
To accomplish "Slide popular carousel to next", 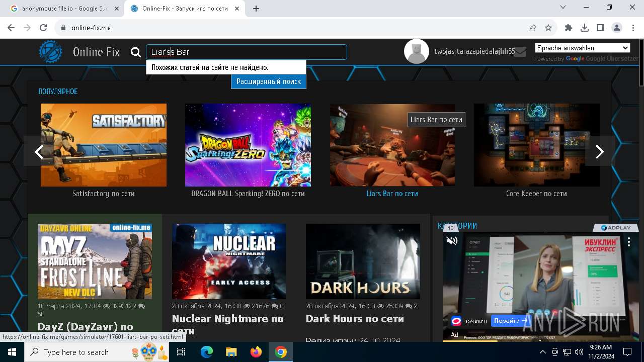I will point(599,151).
